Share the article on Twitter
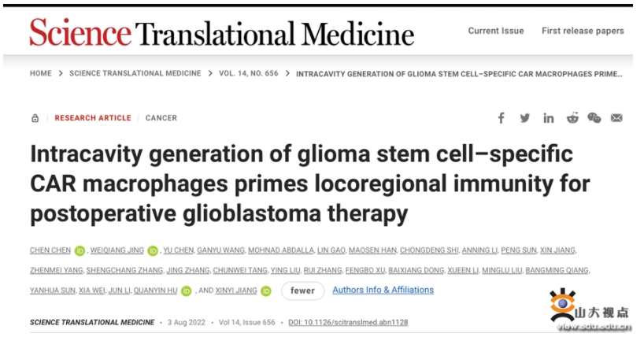The height and width of the screenshot is (337, 644). tap(525, 118)
